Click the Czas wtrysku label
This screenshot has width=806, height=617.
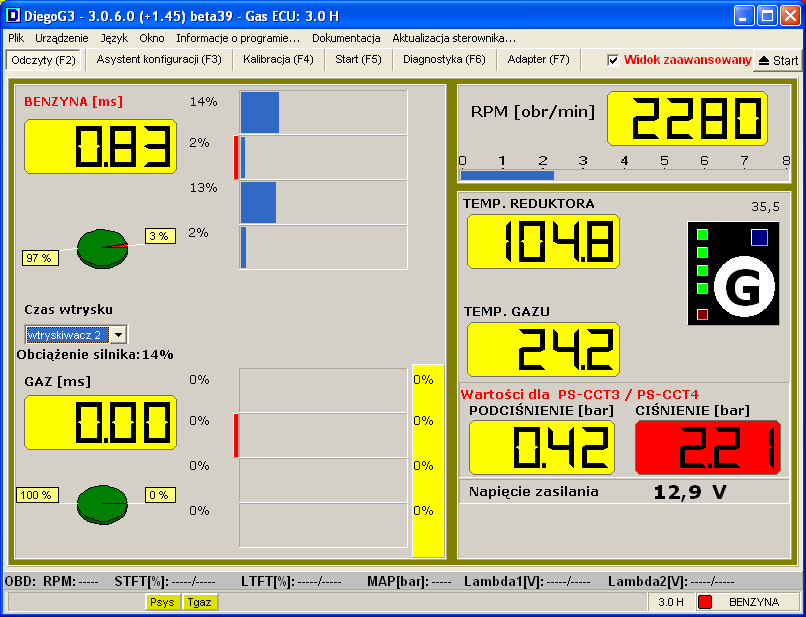click(68, 310)
